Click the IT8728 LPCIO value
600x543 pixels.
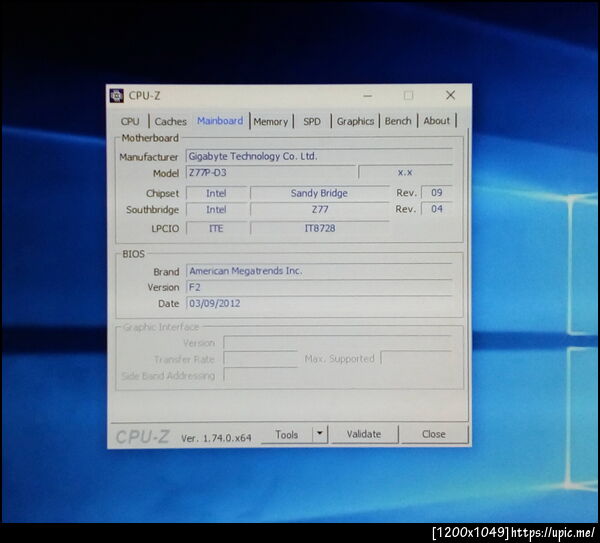(x=320, y=228)
